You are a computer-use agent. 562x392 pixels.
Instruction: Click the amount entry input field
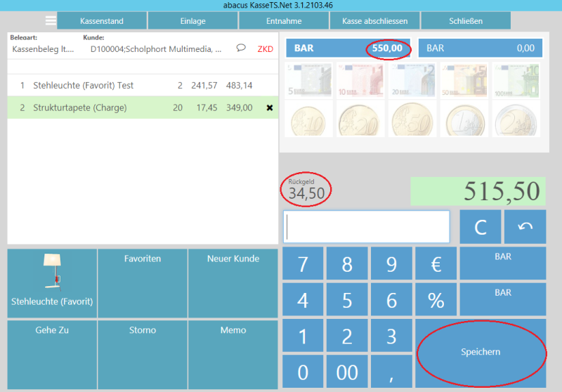coord(366,227)
